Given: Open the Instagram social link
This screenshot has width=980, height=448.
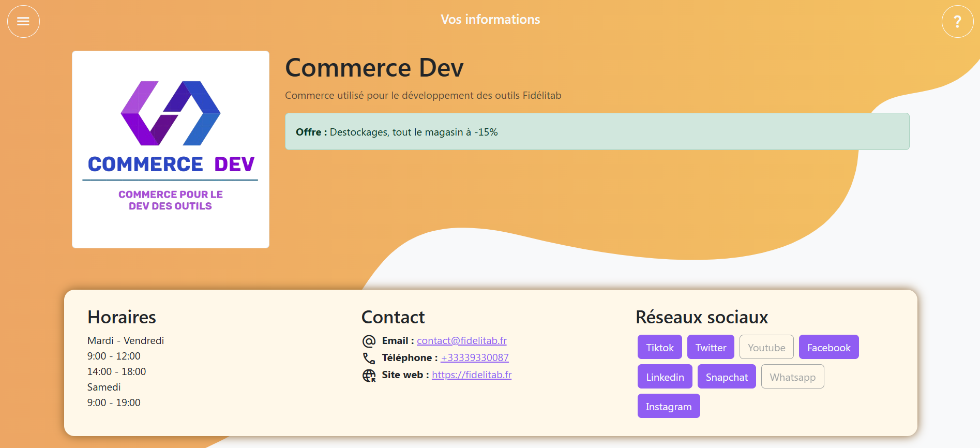Looking at the screenshot, I should (x=668, y=406).
